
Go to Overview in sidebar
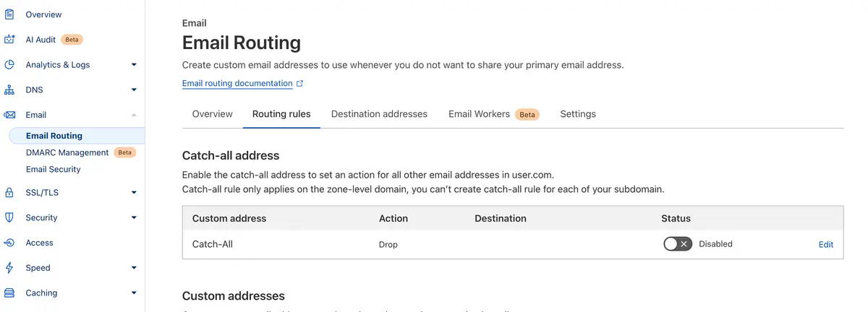click(43, 14)
